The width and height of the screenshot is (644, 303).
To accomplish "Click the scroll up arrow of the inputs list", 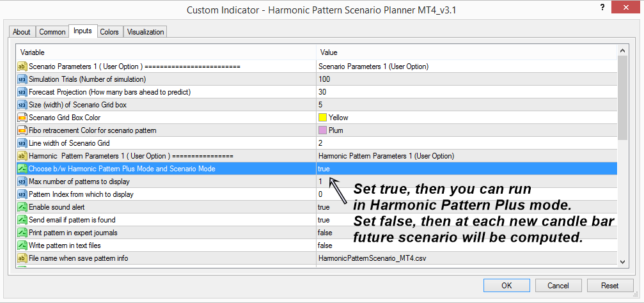I will coord(622,51).
